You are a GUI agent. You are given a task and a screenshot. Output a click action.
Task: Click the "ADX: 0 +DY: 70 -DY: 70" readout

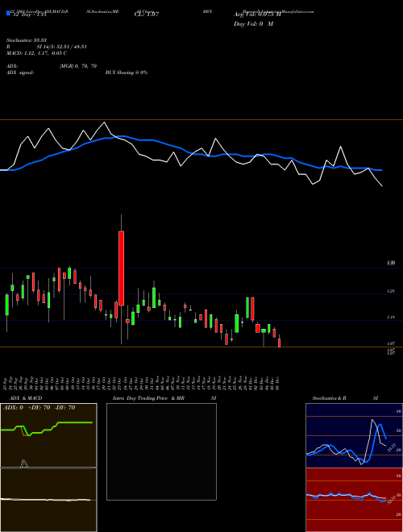[39, 408]
